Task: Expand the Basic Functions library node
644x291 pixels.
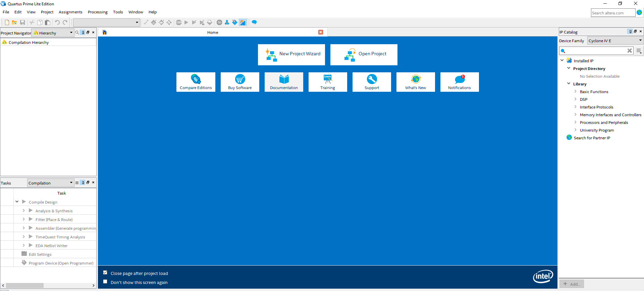Action: [575, 91]
